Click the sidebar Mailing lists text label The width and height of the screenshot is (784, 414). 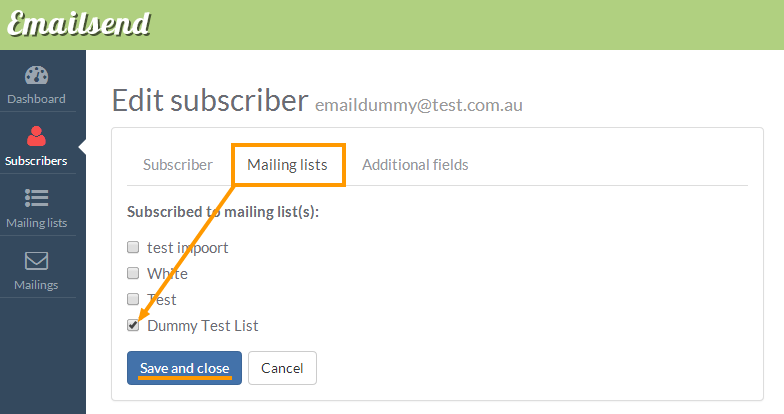36,223
